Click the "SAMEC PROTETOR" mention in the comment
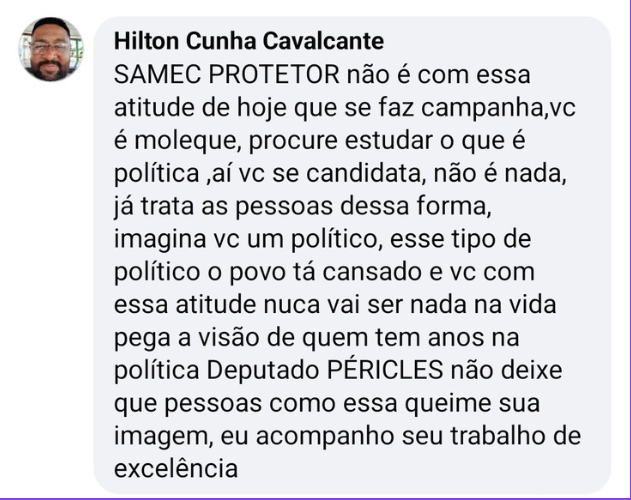The width and height of the screenshot is (631, 500). point(227,74)
